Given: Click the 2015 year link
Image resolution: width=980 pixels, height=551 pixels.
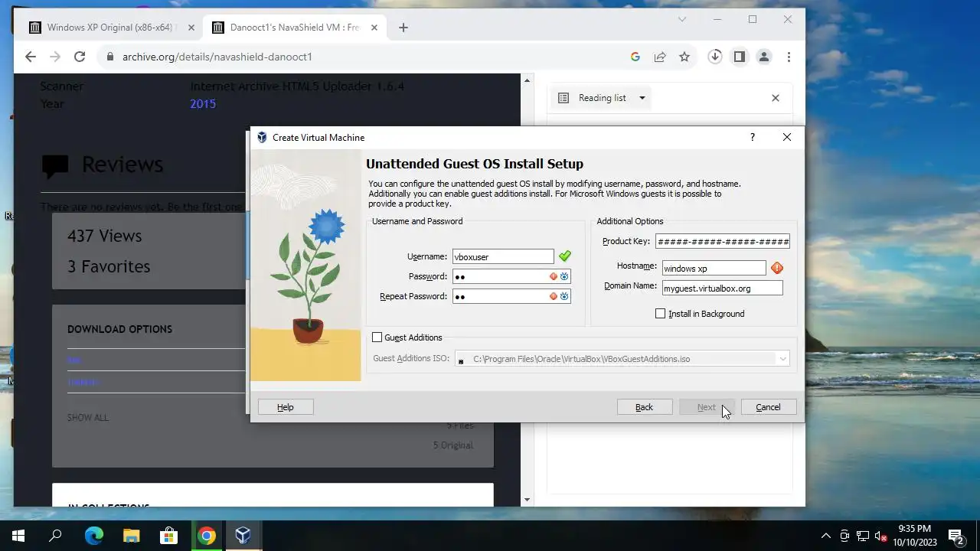Looking at the screenshot, I should point(203,104).
